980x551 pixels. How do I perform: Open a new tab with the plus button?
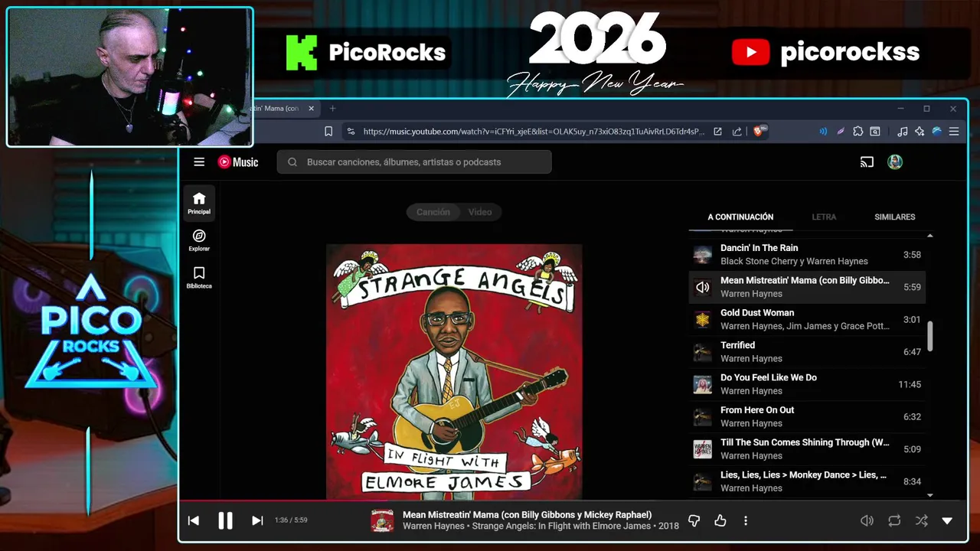(x=332, y=109)
